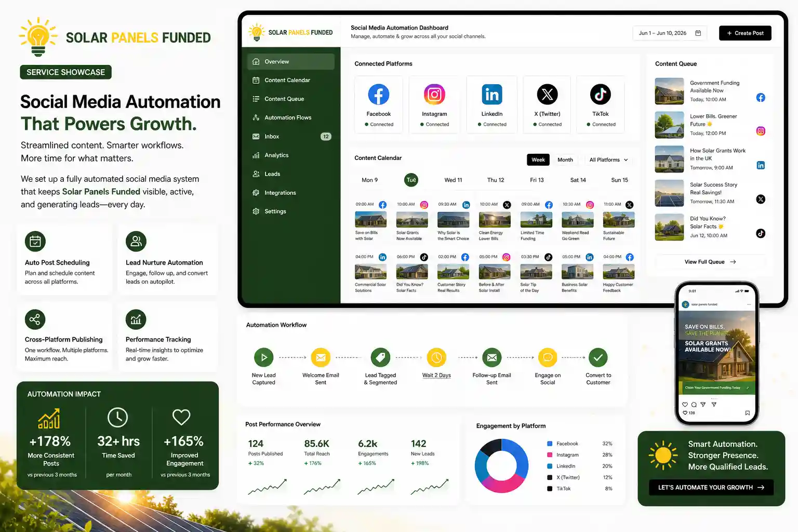798x532 pixels.
Task: Open Leads in the sidebar
Action: (291, 174)
